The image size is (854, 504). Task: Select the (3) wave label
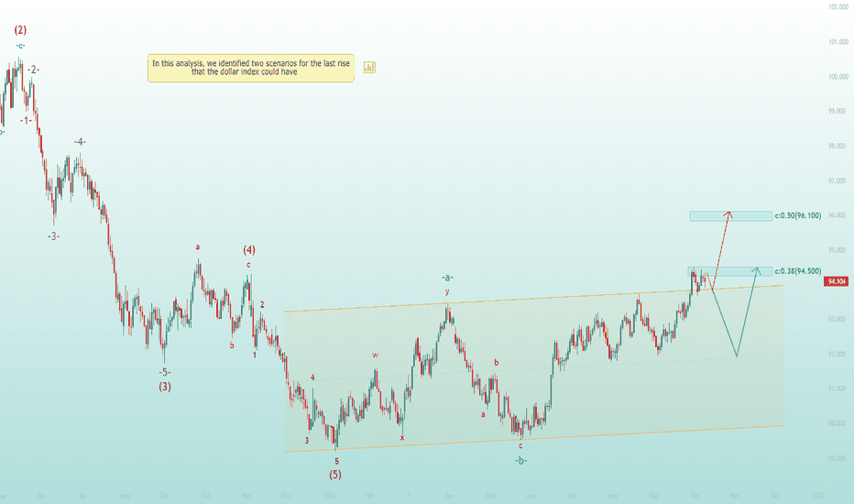[x=165, y=387]
